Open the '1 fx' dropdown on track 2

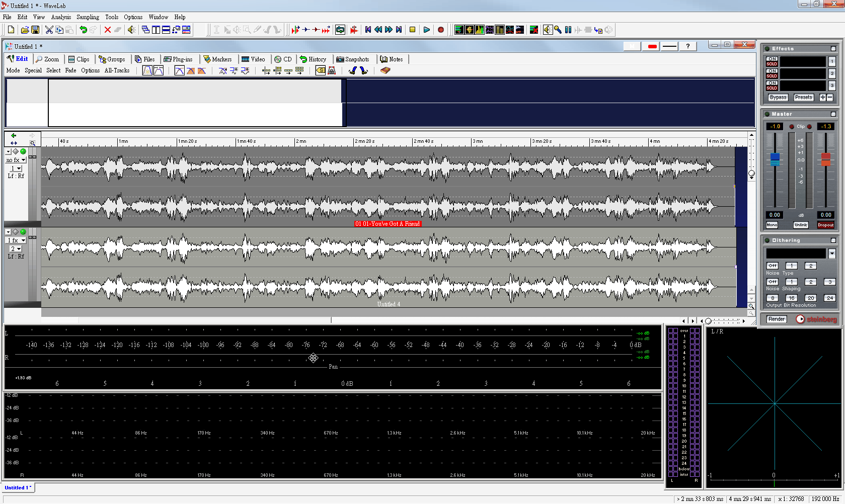coord(16,240)
